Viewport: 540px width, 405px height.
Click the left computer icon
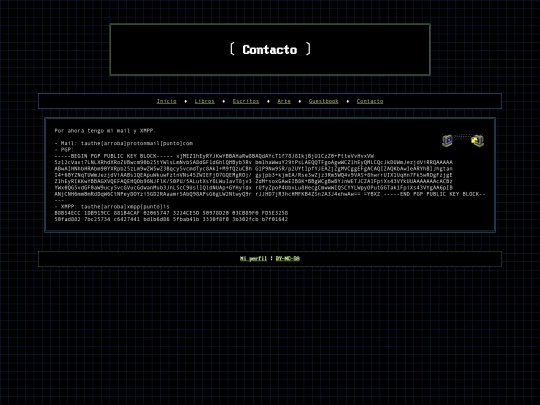(x=447, y=141)
